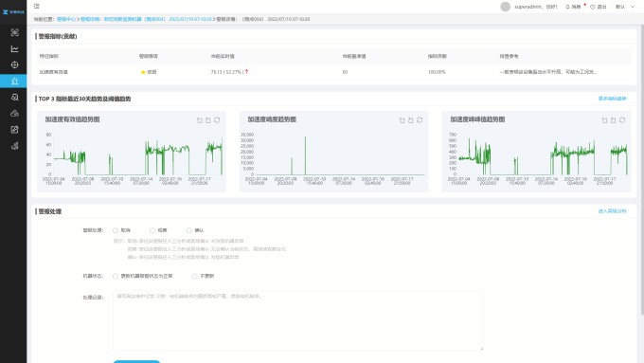Open first blue breadcrumb link after 当前位置
Viewport: 644px width, 363px height.
[x=66, y=19]
